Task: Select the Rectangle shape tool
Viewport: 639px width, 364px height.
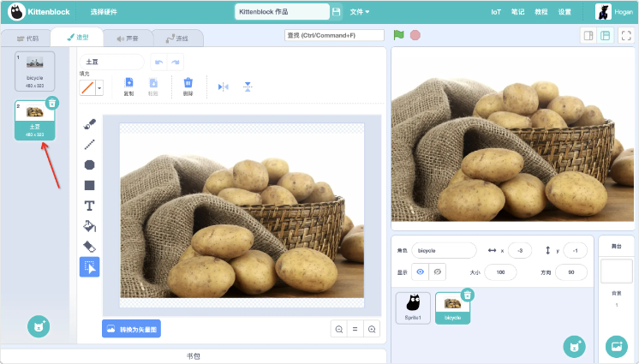Action: [x=89, y=185]
